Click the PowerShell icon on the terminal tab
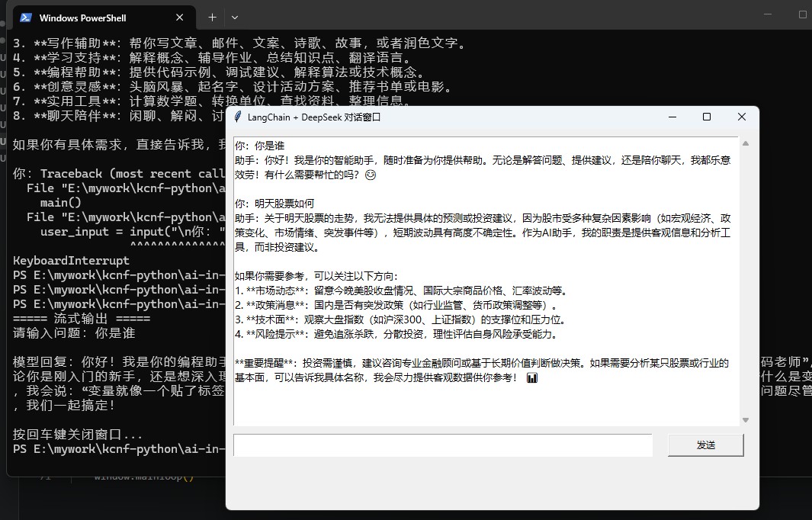This screenshot has height=520, width=812. click(x=25, y=18)
